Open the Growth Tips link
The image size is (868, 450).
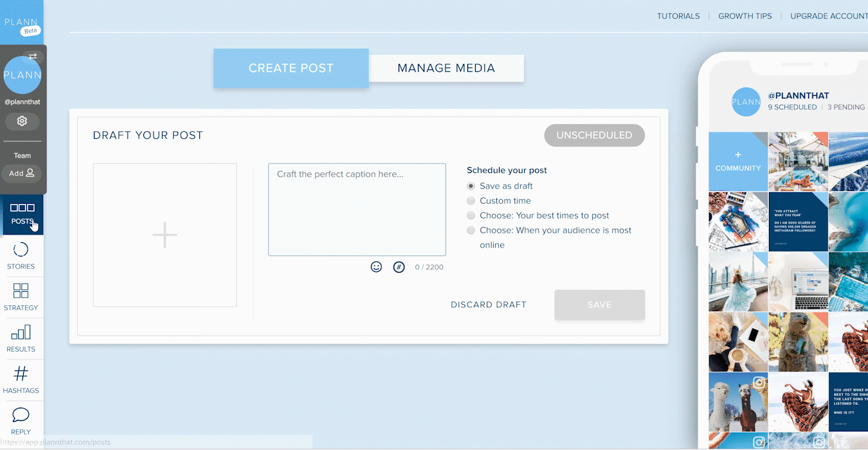click(745, 16)
